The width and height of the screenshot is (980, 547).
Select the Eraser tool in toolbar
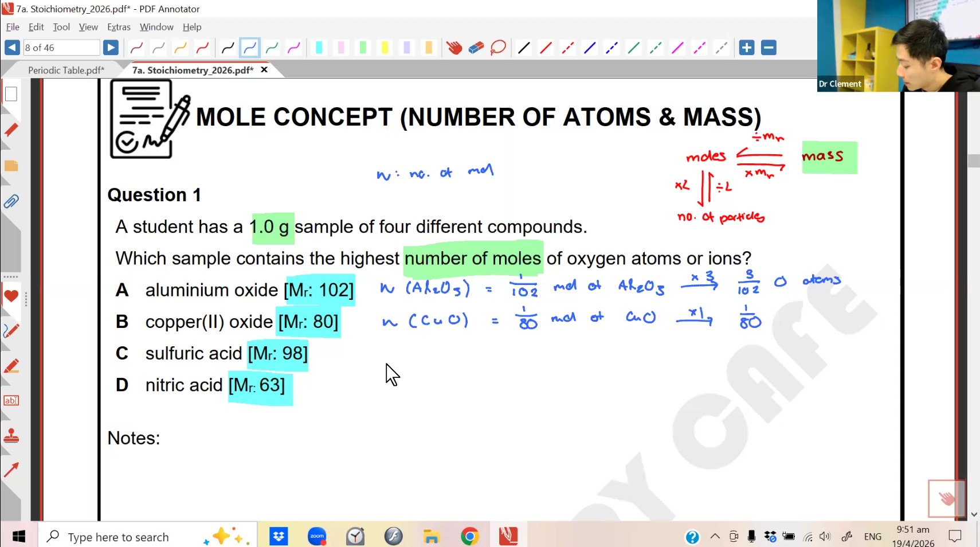tap(476, 48)
